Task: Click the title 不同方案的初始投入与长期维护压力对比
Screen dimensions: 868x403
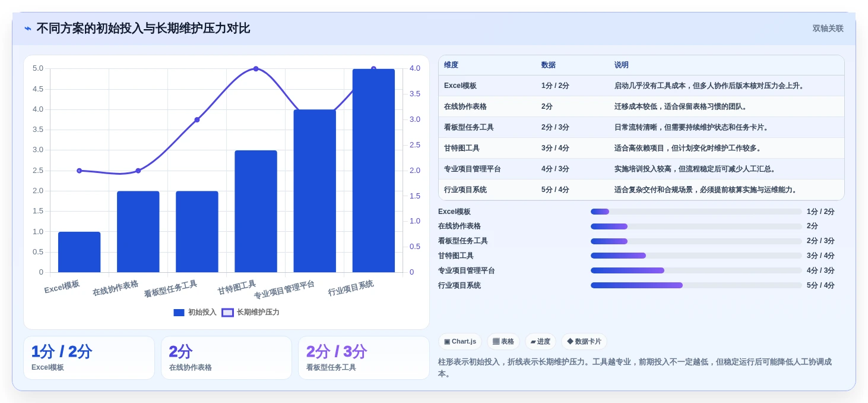Action: (x=143, y=29)
